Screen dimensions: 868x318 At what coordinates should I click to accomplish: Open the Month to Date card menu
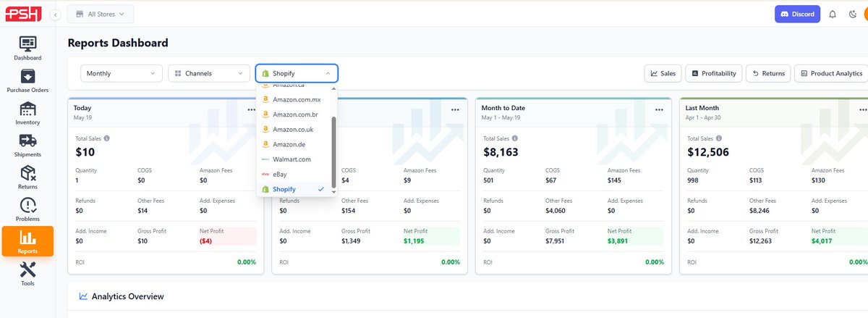point(659,110)
